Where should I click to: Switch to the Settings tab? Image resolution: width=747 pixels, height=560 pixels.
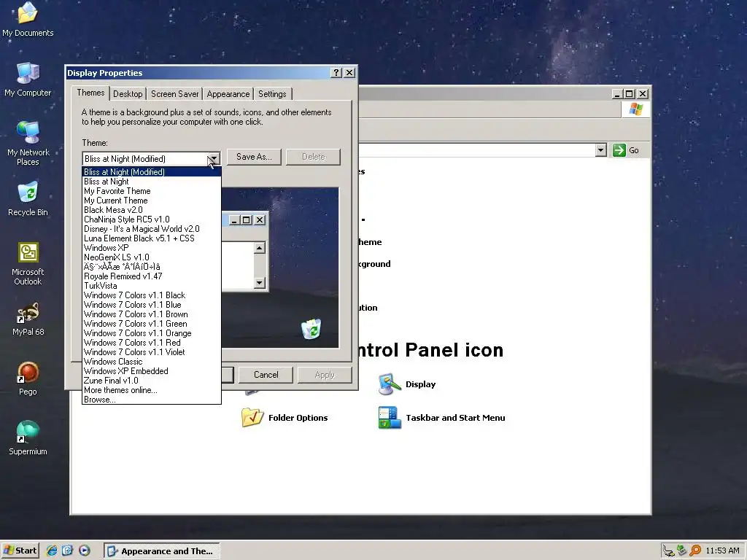[272, 94]
